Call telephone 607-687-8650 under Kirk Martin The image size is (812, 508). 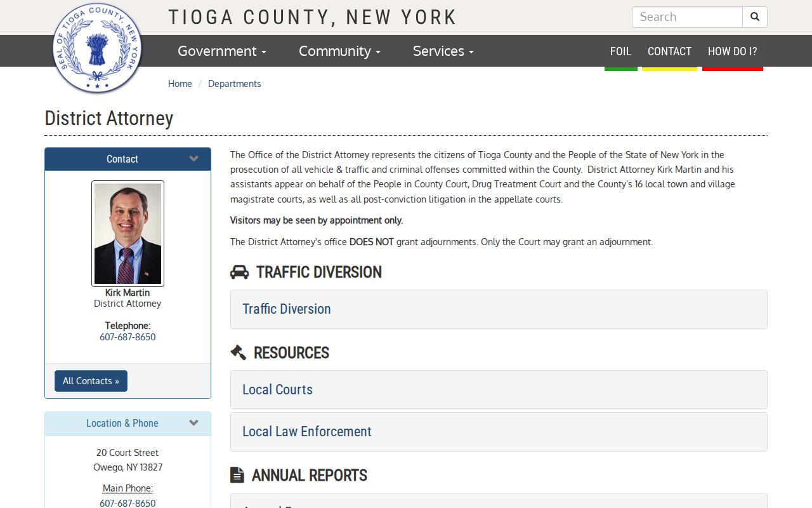(x=128, y=337)
